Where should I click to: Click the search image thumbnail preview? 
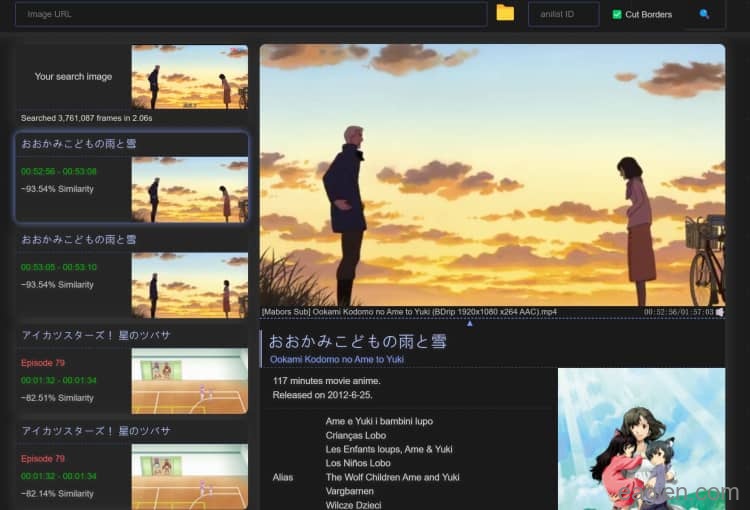point(189,77)
